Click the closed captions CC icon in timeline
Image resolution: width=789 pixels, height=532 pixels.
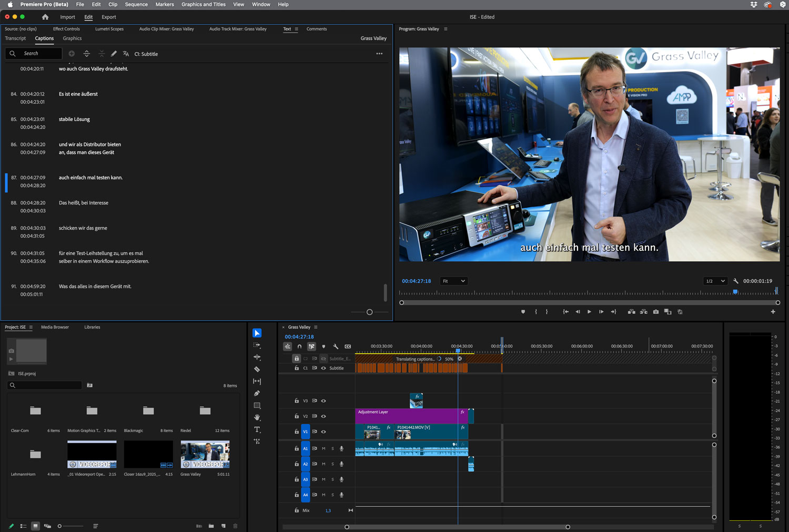(x=348, y=346)
